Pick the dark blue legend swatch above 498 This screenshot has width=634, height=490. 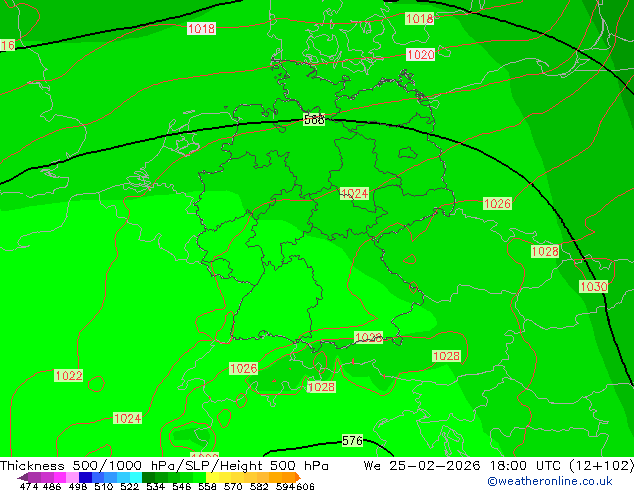point(85,477)
